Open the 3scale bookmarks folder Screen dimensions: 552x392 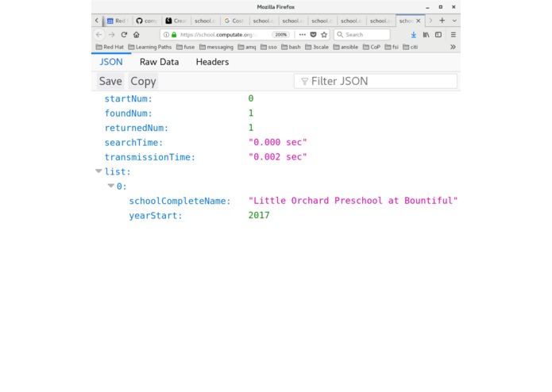click(x=316, y=47)
